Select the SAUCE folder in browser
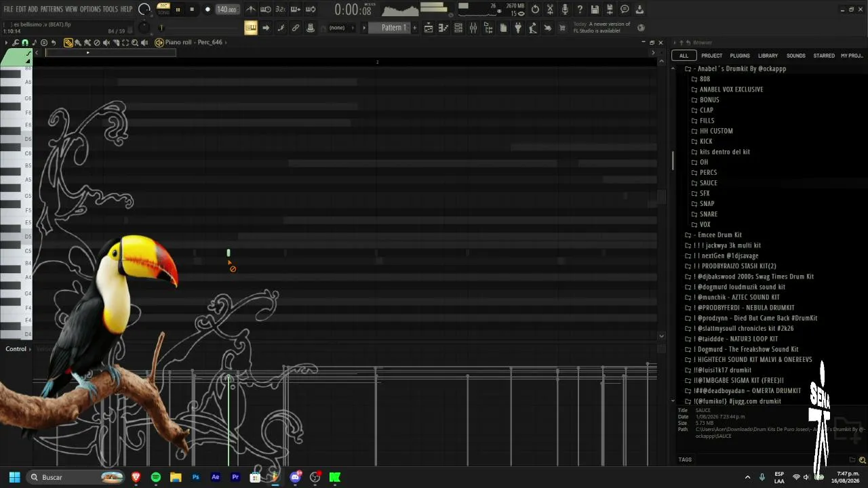Viewport: 868px width, 488px height. 704,183
